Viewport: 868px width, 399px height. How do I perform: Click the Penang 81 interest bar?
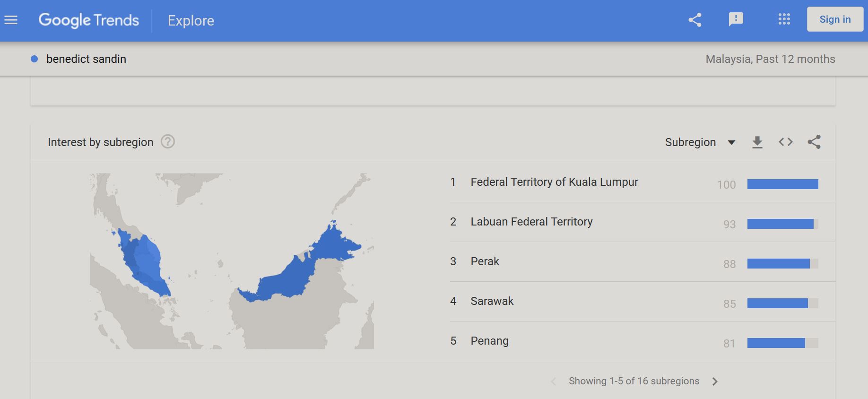coord(783,343)
